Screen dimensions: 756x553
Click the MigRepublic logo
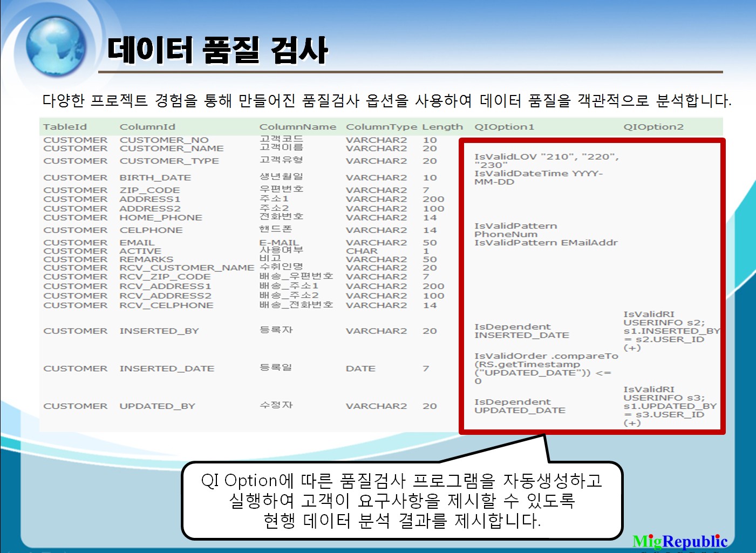coord(680,541)
